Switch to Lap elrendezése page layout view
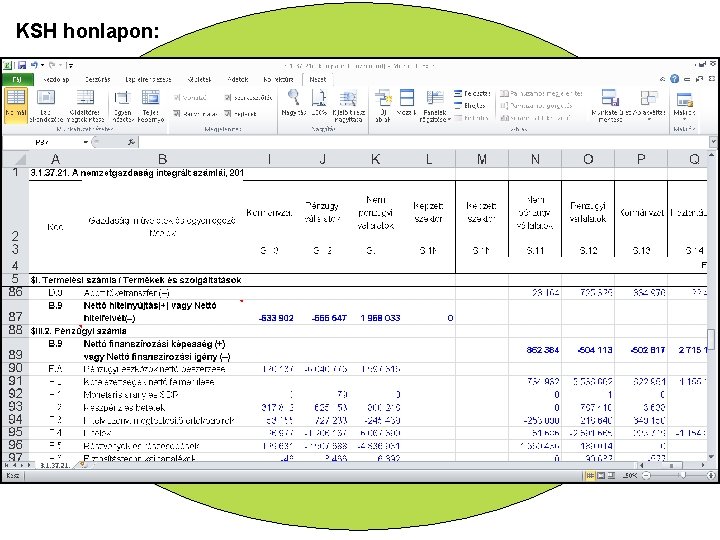The height and width of the screenshot is (540, 720). pyautogui.click(x=46, y=106)
